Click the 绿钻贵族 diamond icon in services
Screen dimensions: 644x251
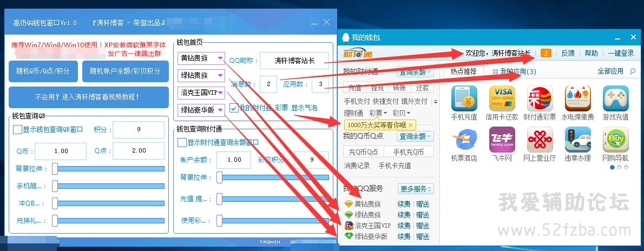coord(349,215)
